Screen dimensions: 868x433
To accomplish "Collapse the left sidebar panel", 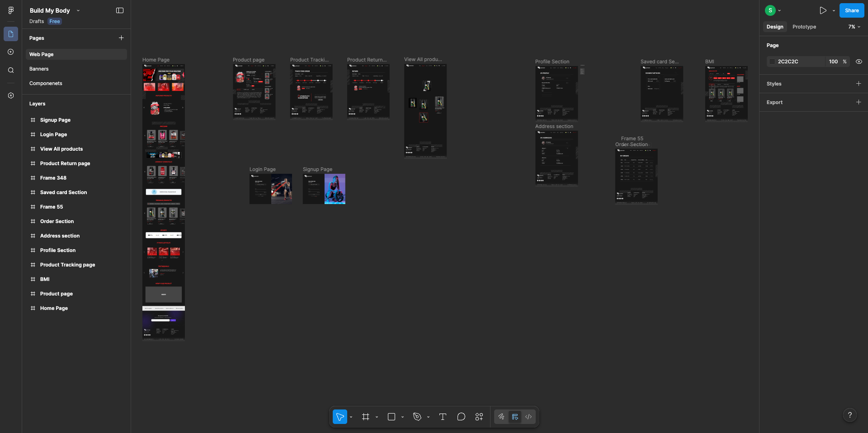I will coord(120,10).
